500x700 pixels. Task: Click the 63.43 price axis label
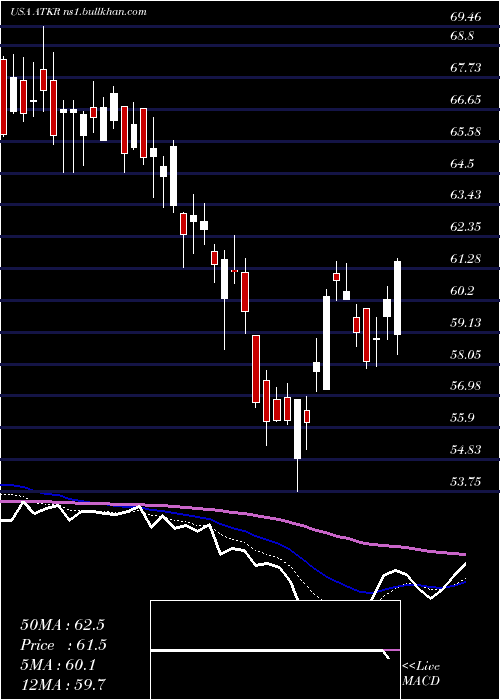coord(466,195)
